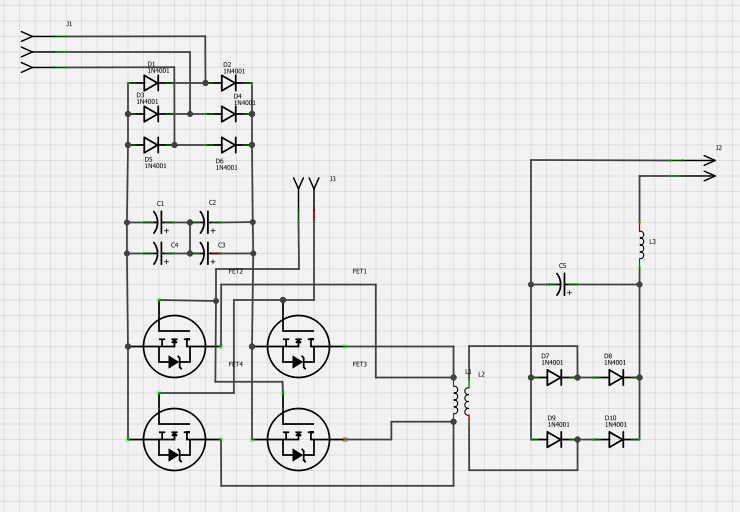Click the C5 label text
The width and height of the screenshot is (740, 512).
coord(562,266)
